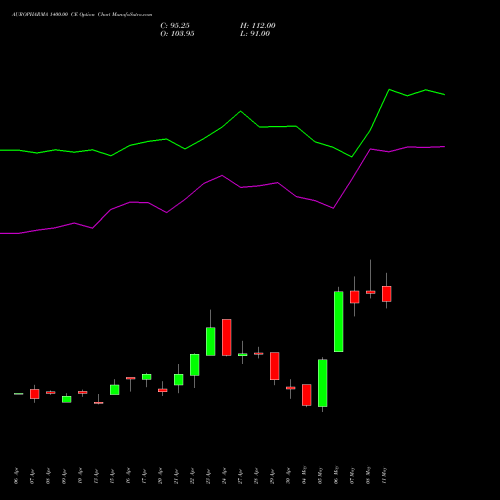
Task: Click the purple lower band line
Action: tap(222, 176)
